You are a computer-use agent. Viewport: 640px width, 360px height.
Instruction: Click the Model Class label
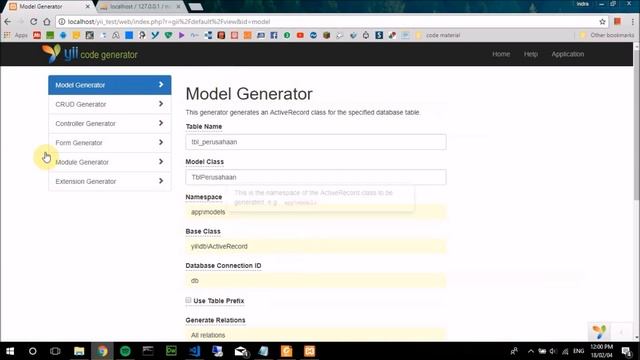[204, 162]
